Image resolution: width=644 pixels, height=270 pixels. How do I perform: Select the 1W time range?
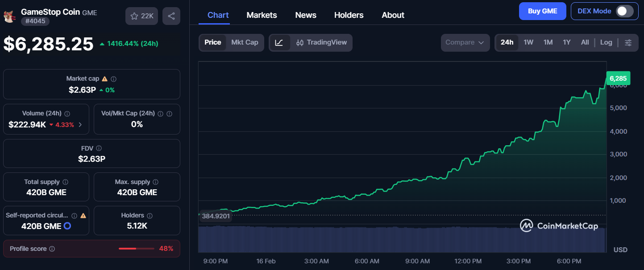tap(528, 42)
